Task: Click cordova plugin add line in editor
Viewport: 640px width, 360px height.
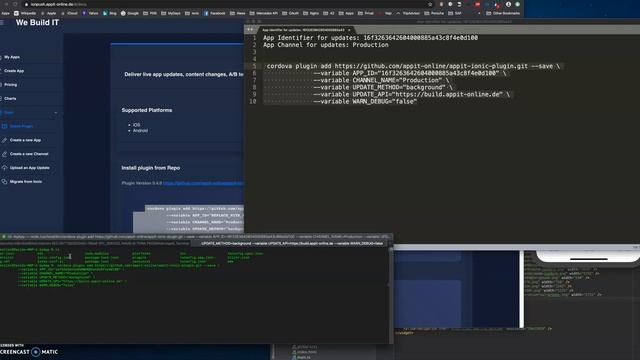Action: [x=413, y=66]
